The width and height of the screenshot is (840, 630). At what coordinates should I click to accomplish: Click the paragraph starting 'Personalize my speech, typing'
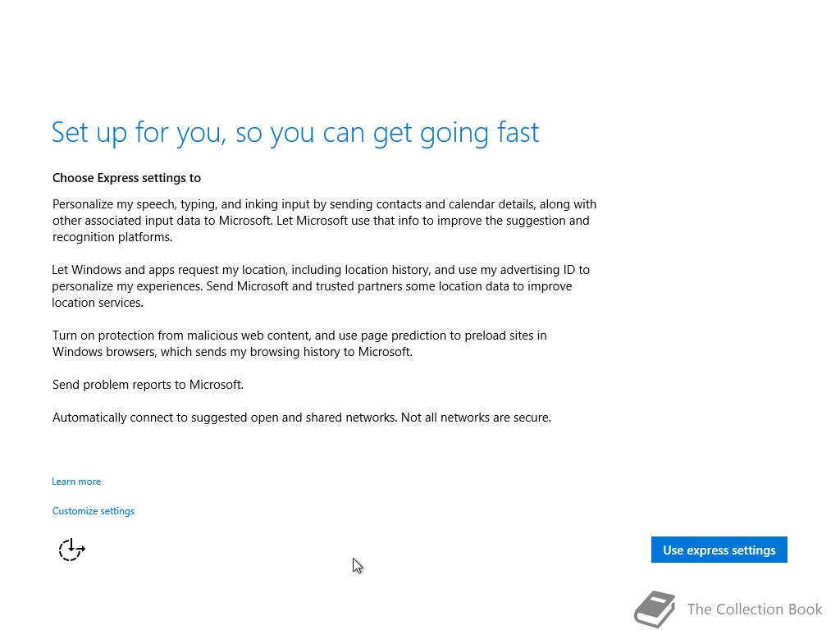[x=324, y=221]
